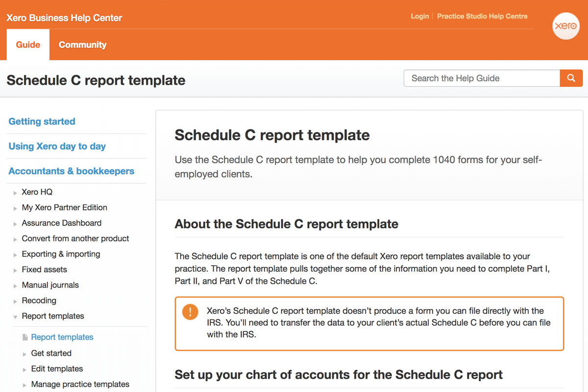Click the Xero logo icon
Screen dimensions: 588x392
[566, 25]
